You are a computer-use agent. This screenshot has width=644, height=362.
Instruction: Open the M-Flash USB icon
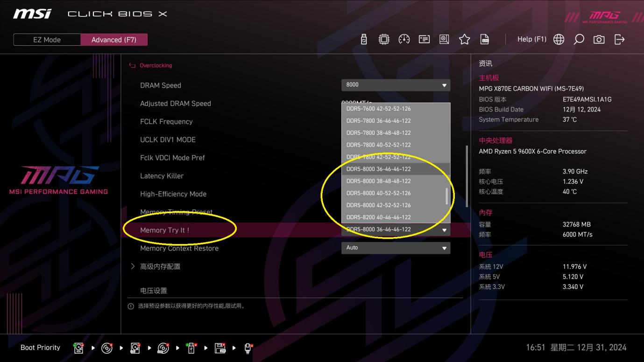364,40
